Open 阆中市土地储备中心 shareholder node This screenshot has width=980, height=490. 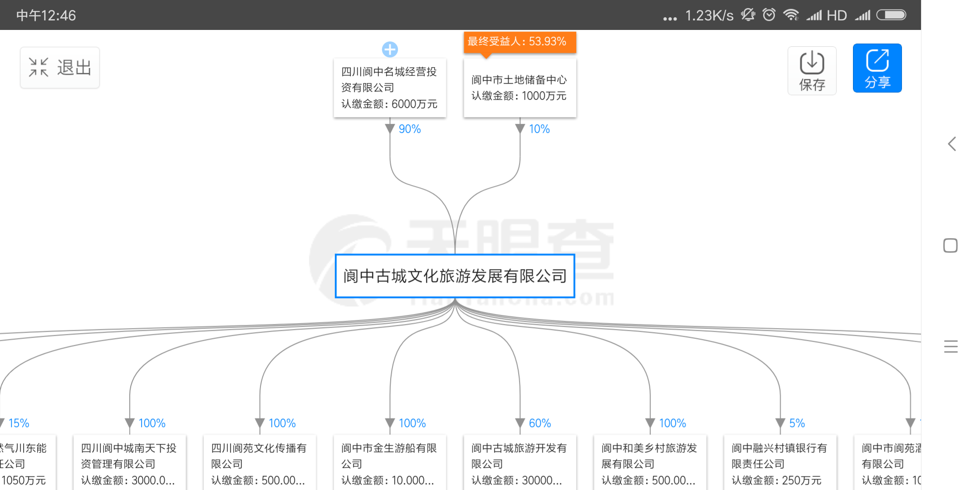(519, 88)
